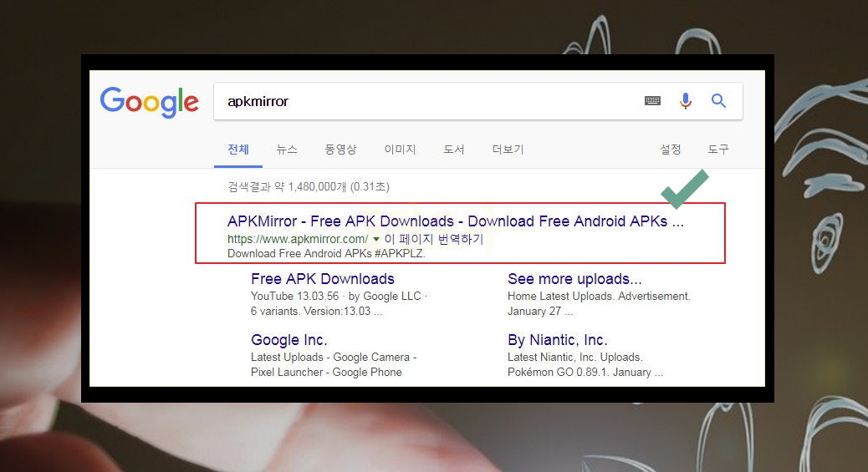Click 이 페이지 번역하기 translate link

pyautogui.click(x=434, y=239)
